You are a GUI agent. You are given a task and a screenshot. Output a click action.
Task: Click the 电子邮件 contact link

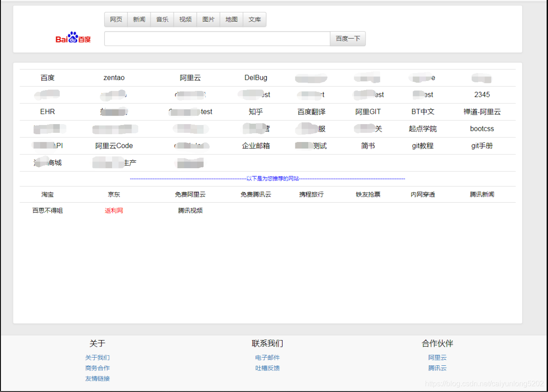coord(267,358)
